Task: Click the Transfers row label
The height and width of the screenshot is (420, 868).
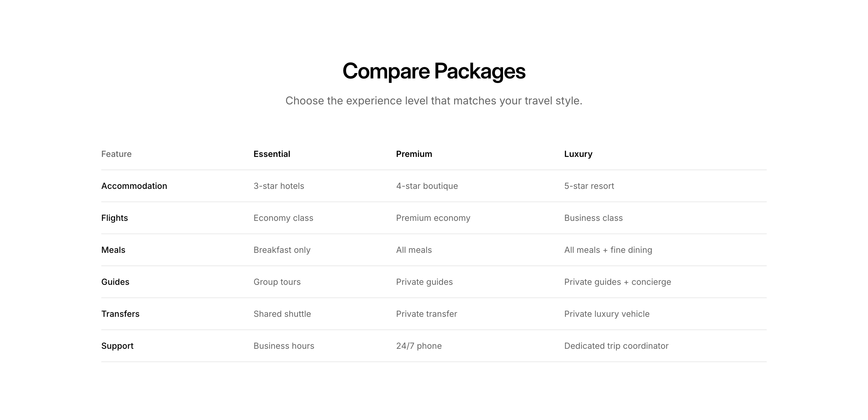Action: [120, 314]
